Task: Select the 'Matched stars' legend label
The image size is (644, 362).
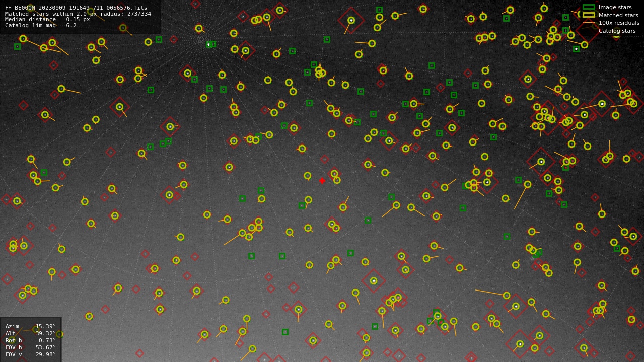Action: 618,15
